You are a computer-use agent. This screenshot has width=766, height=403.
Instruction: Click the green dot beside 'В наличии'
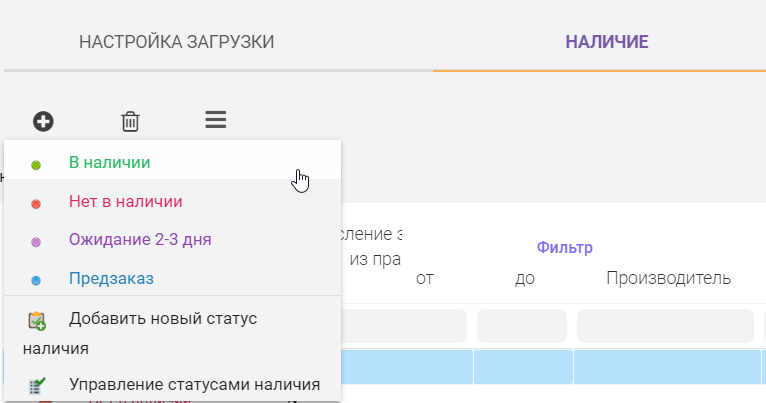click(36, 164)
